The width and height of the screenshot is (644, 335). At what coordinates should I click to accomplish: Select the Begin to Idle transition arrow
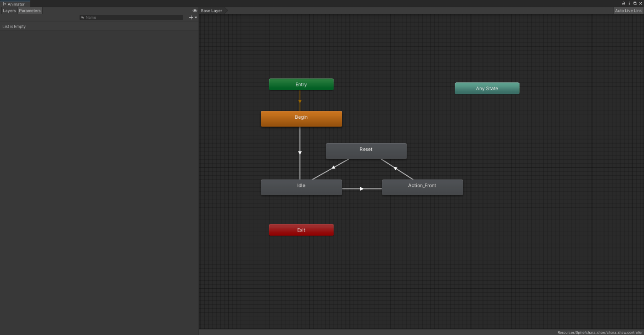300,153
